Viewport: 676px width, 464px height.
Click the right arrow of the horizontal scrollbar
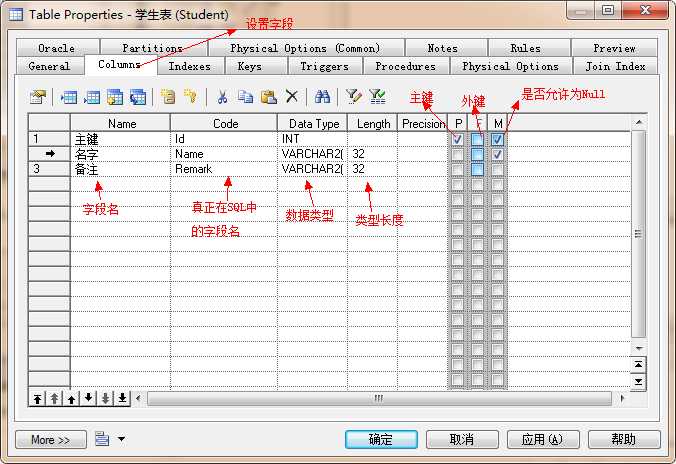(x=623, y=398)
